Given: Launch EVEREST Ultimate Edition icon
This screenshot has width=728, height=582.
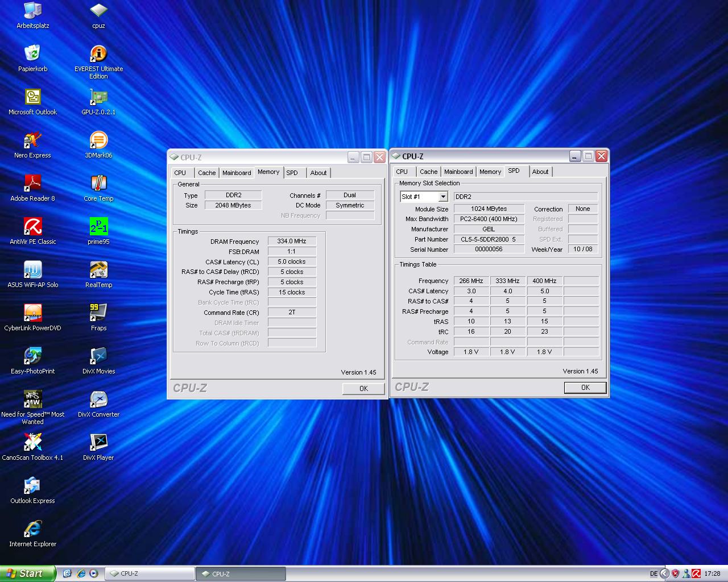Looking at the screenshot, I should 98,62.
